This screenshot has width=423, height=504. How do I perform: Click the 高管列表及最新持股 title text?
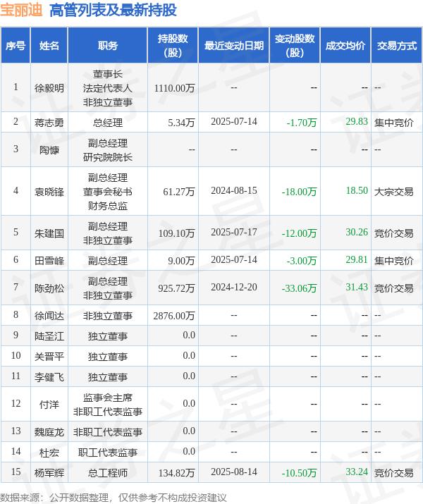(x=113, y=10)
